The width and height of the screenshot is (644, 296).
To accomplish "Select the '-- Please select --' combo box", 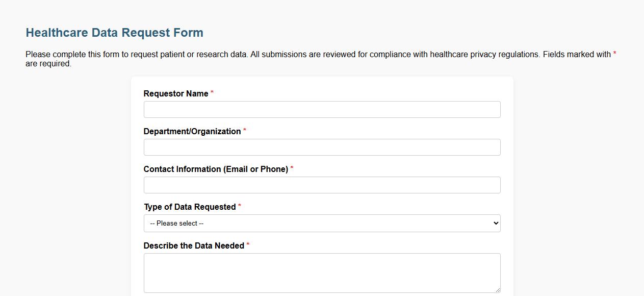I will point(322,223).
